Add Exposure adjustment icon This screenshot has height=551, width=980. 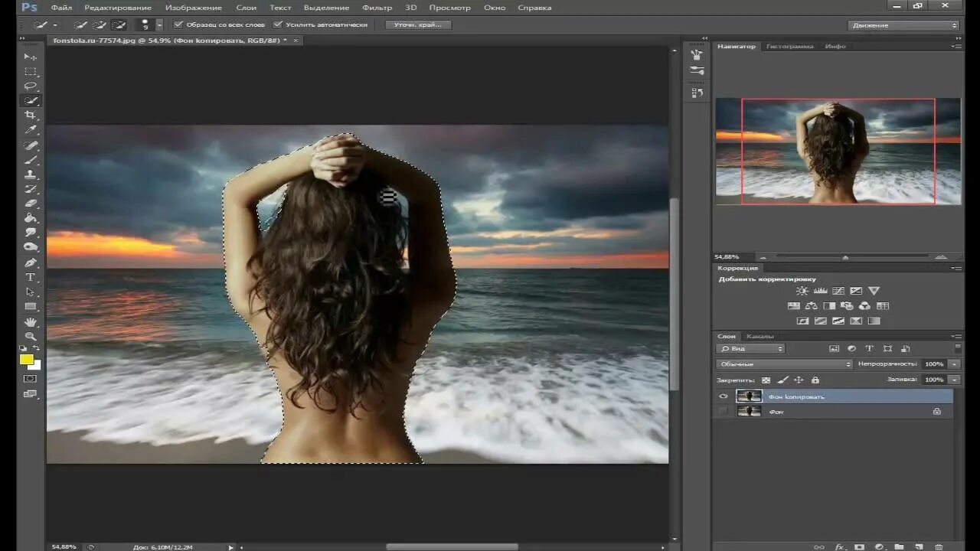(856, 291)
